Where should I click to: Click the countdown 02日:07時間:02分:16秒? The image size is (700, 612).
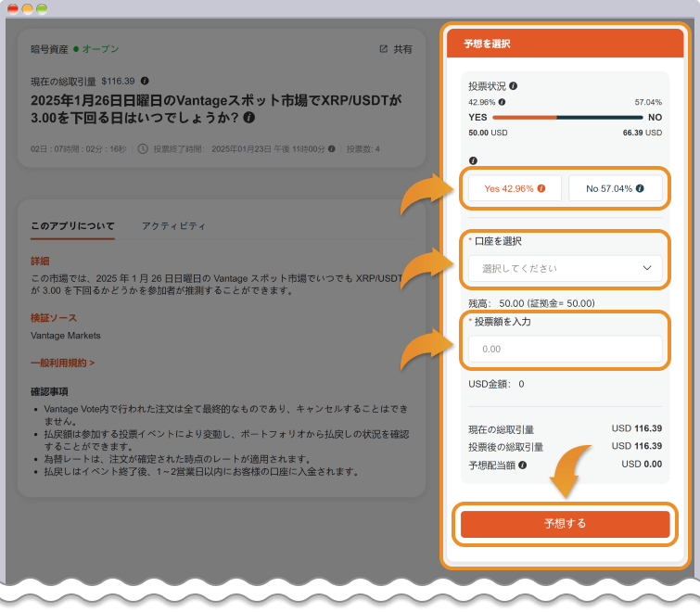tap(79, 149)
